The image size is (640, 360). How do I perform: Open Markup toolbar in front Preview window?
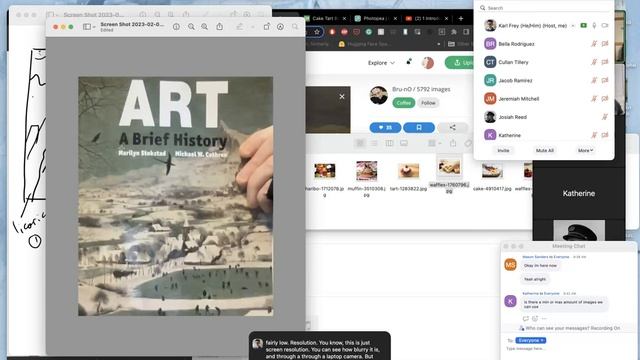(x=280, y=27)
